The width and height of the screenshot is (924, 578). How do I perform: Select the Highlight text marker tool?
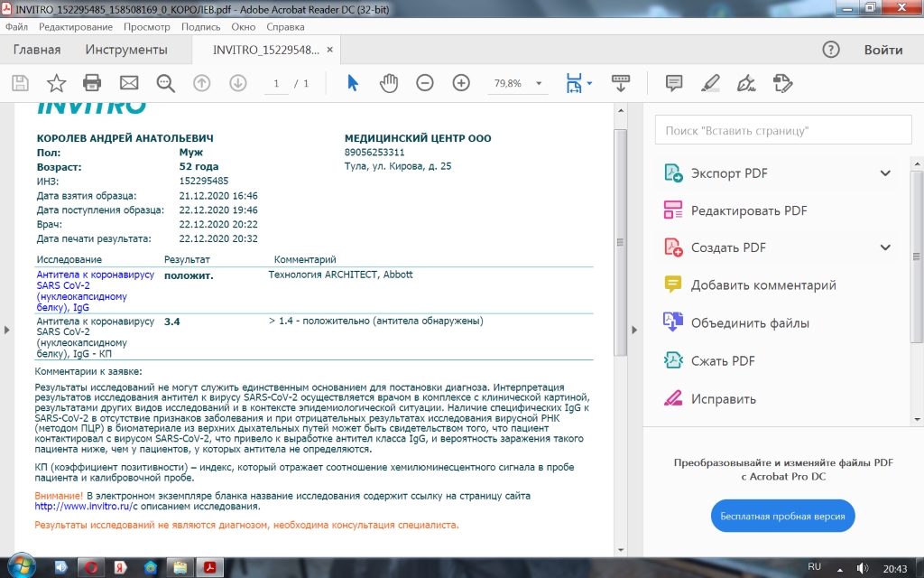point(709,83)
